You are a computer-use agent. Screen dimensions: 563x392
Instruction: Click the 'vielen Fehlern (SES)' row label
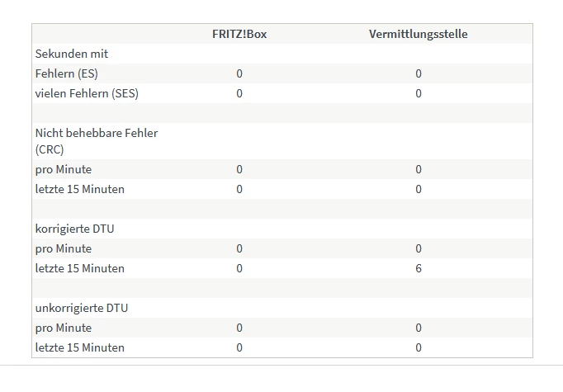[x=87, y=93]
